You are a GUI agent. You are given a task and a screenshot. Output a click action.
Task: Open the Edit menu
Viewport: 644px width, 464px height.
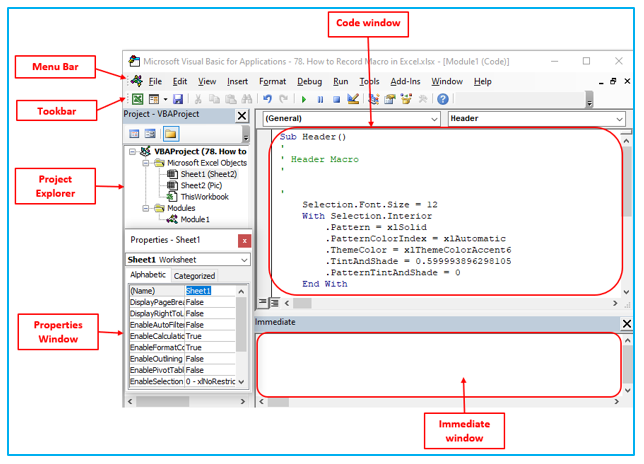[180, 81]
